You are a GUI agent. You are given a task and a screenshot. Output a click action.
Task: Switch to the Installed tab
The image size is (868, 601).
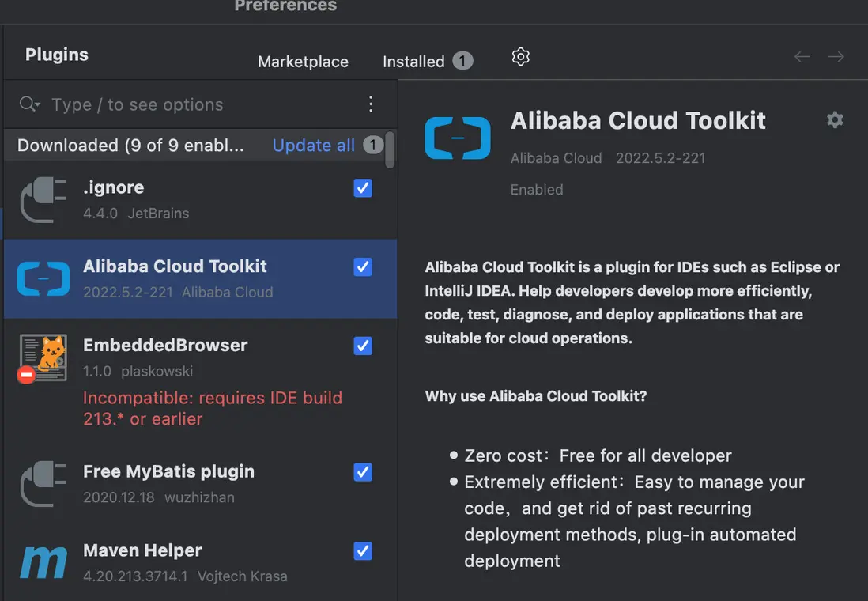coord(413,62)
